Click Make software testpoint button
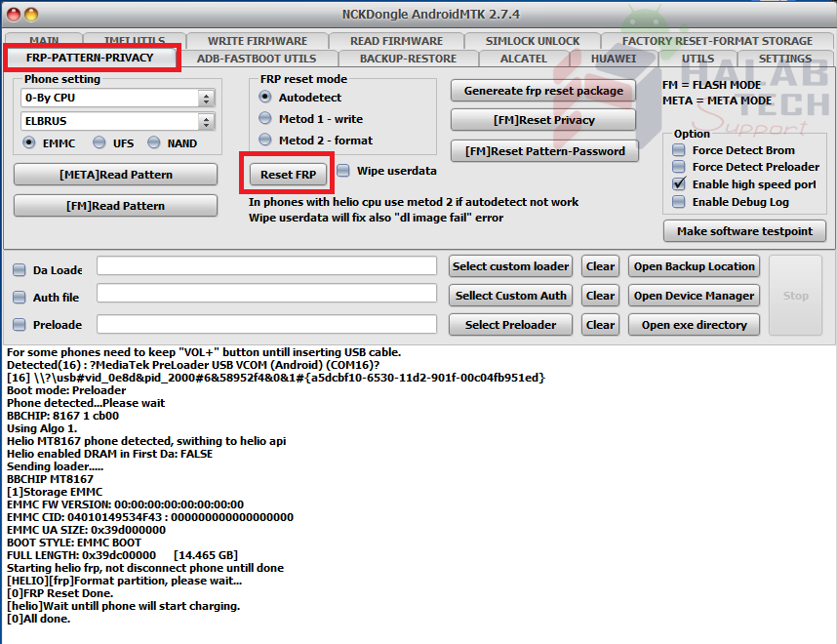The height and width of the screenshot is (644, 837). pos(744,231)
